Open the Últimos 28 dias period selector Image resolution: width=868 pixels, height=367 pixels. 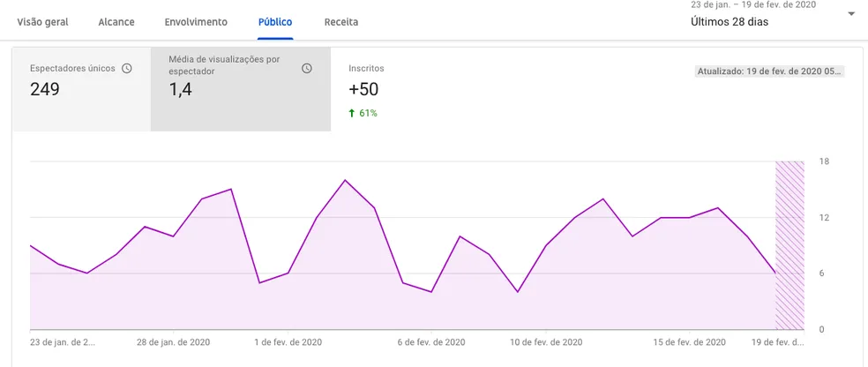tap(729, 21)
